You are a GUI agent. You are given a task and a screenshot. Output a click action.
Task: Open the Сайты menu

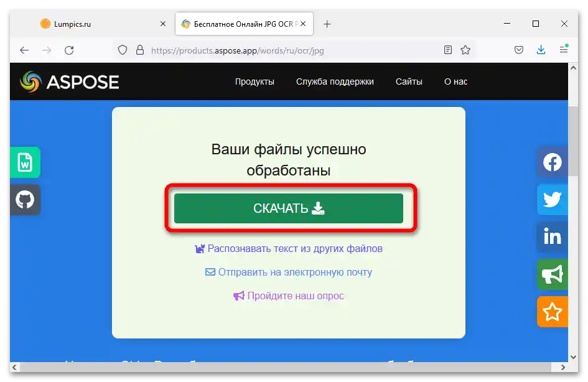pos(409,82)
